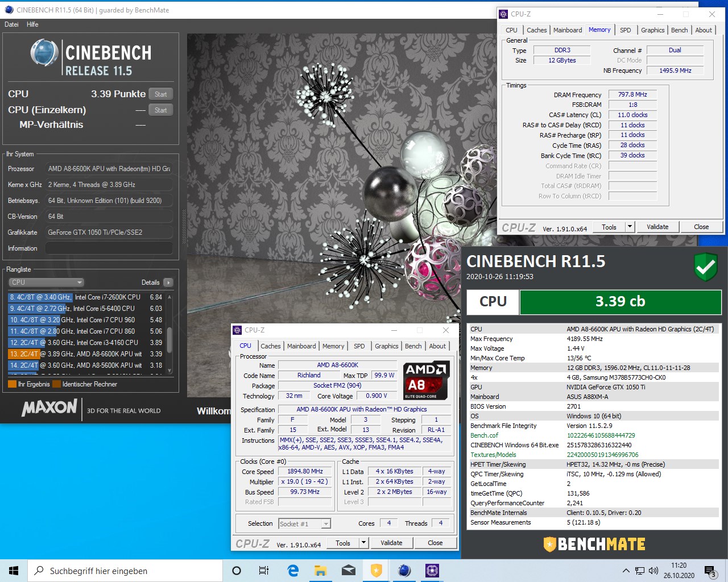Show hidden system tray icons
Image resolution: width=728 pixels, height=582 pixels.
point(626,571)
